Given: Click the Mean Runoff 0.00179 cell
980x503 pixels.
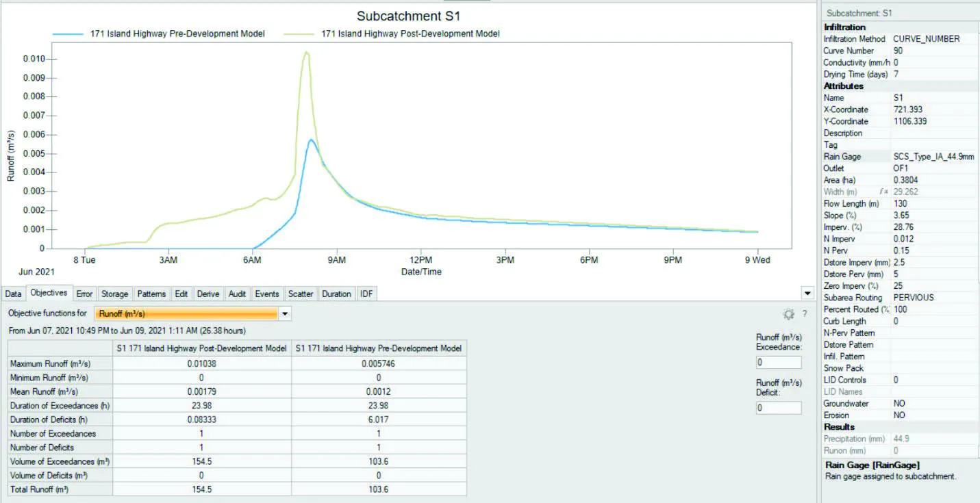Looking at the screenshot, I should point(202,391).
